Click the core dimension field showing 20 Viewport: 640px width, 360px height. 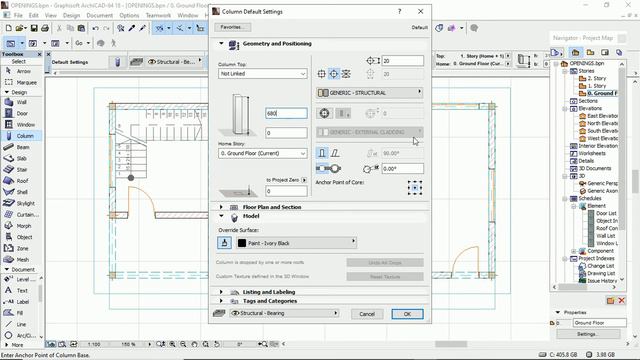(x=402, y=61)
